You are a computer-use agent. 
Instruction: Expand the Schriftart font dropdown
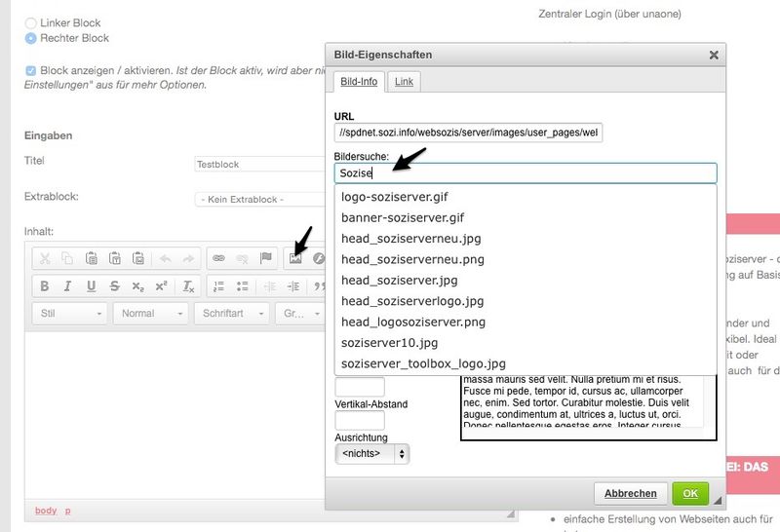tap(233, 314)
